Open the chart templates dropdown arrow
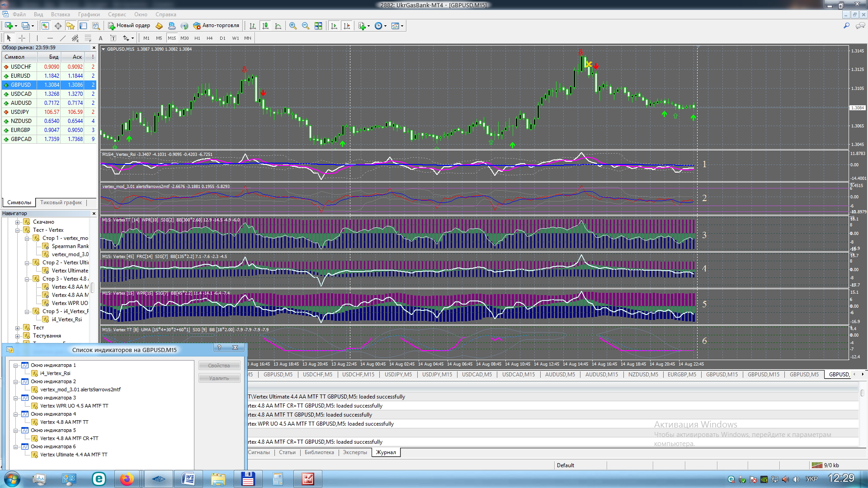This screenshot has height=488, width=868. pos(402,26)
